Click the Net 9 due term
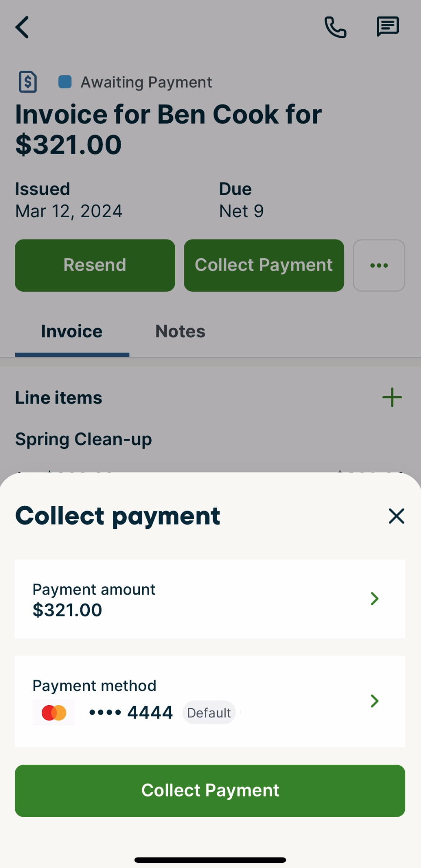 point(241,211)
